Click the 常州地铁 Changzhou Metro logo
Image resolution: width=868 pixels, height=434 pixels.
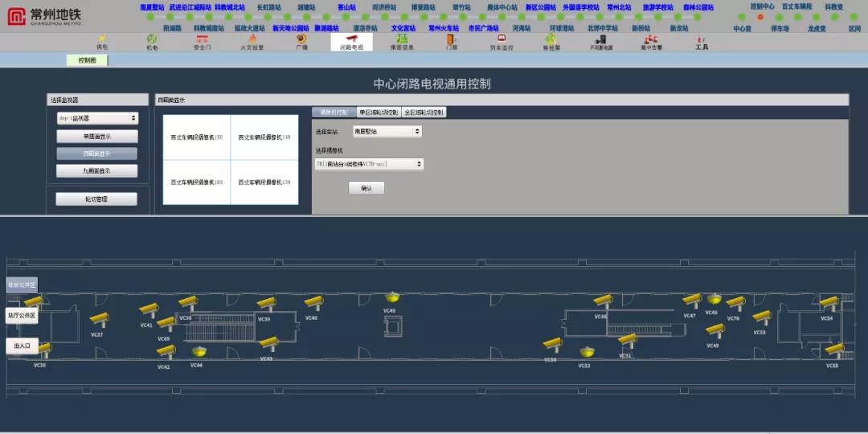[x=44, y=15]
